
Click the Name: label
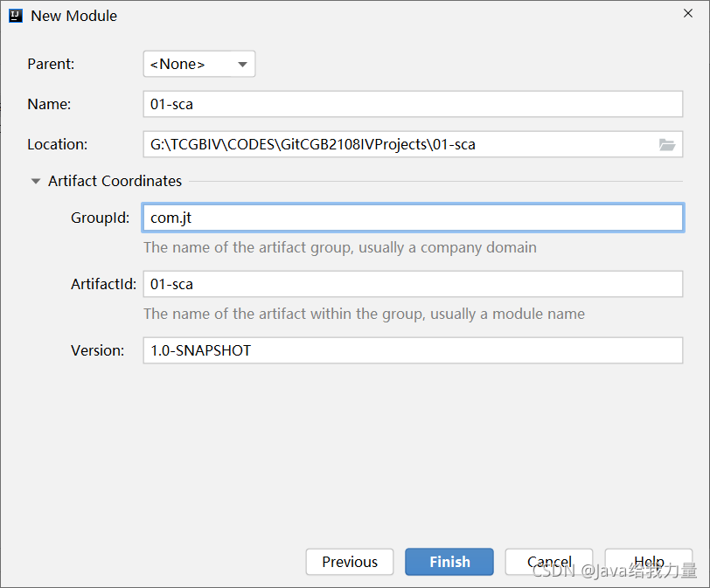[49, 104]
